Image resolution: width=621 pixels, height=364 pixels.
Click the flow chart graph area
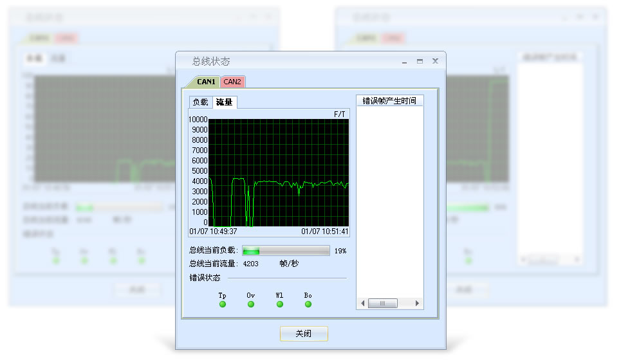coord(279,172)
